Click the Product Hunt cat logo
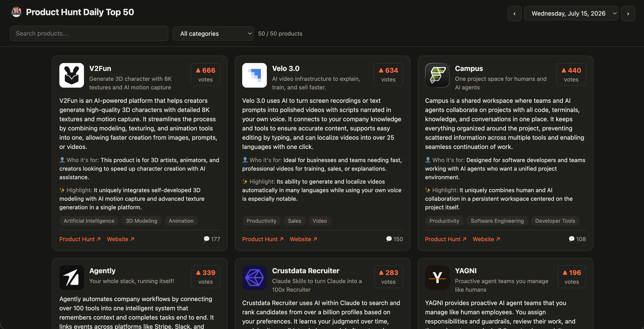This screenshot has height=329, width=644. [x=16, y=12]
